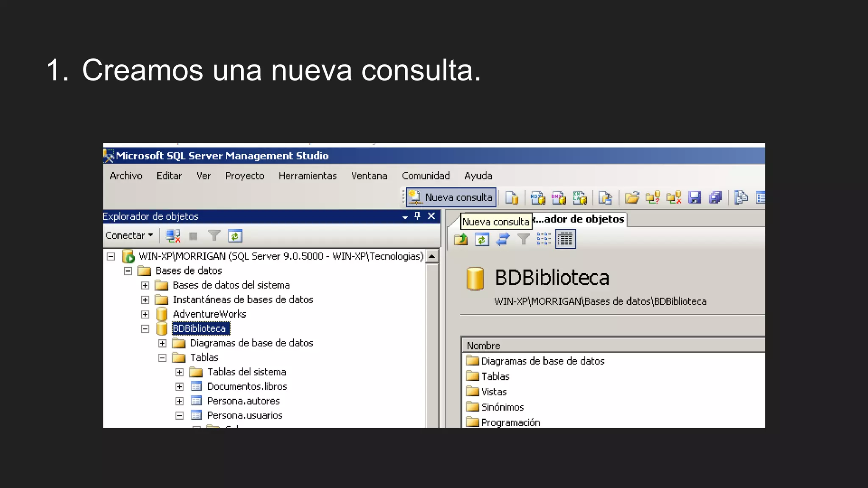The height and width of the screenshot is (488, 868).
Task: Click the database icon with question mark
Action: pyautogui.click(x=653, y=197)
